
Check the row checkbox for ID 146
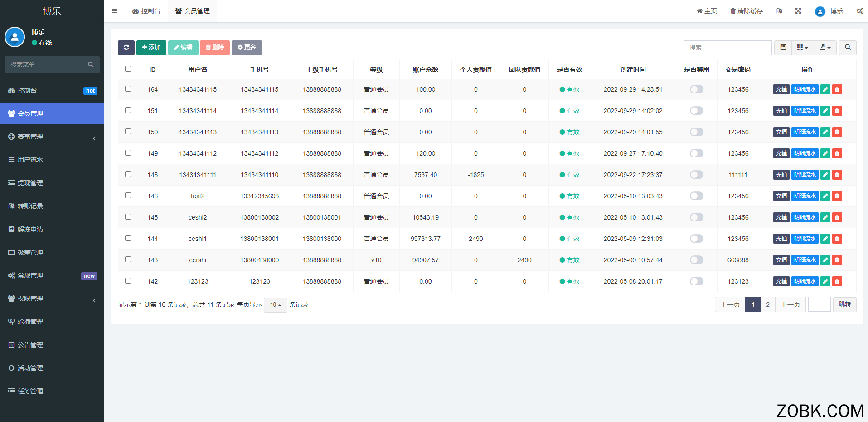pos(128,196)
